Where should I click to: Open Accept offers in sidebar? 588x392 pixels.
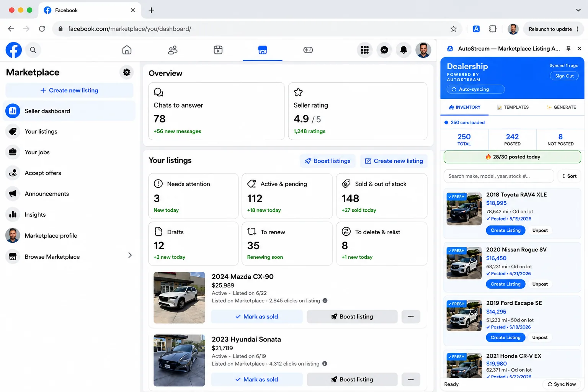point(69,173)
